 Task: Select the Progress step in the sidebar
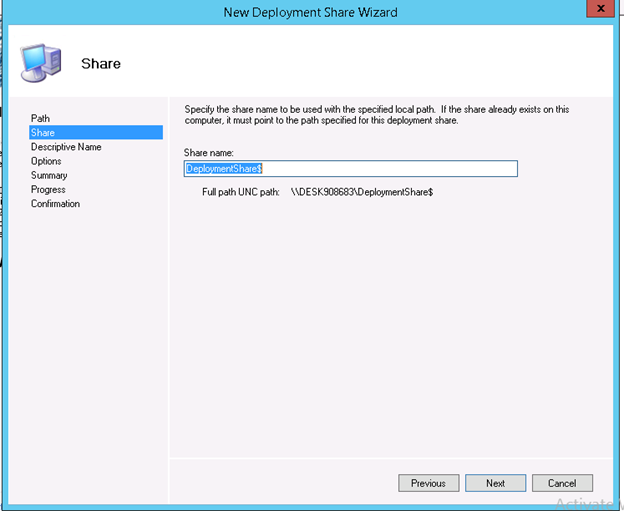pos(48,189)
